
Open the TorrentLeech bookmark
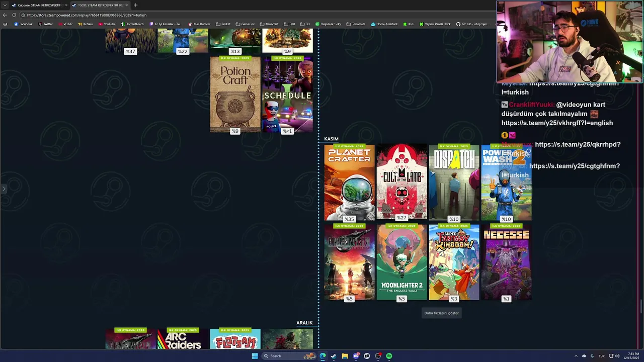pos(132,24)
